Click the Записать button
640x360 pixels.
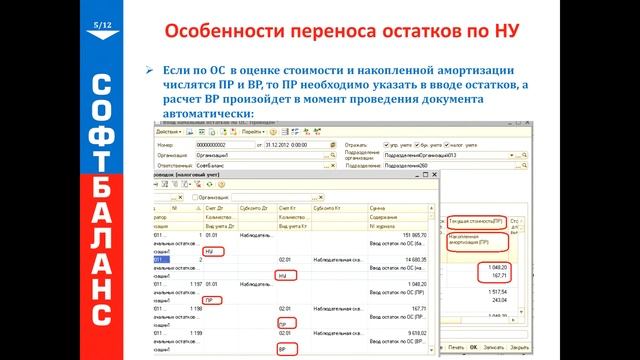[493, 347]
